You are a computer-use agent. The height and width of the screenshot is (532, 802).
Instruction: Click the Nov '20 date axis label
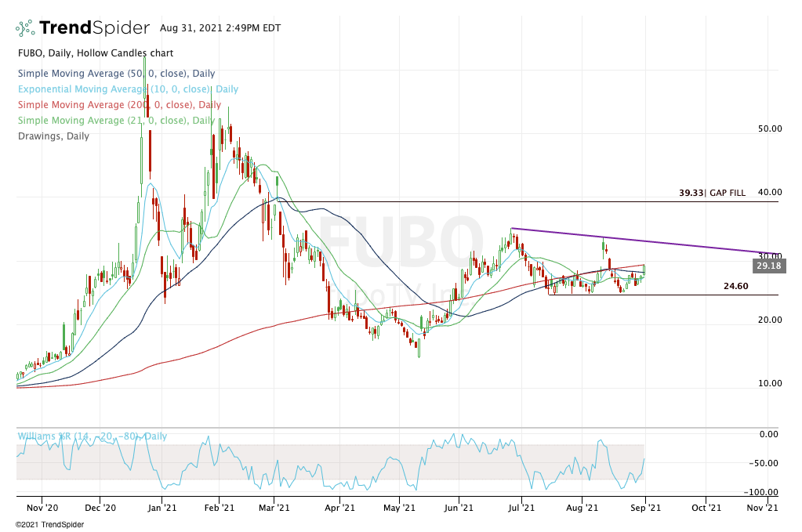click(42, 508)
